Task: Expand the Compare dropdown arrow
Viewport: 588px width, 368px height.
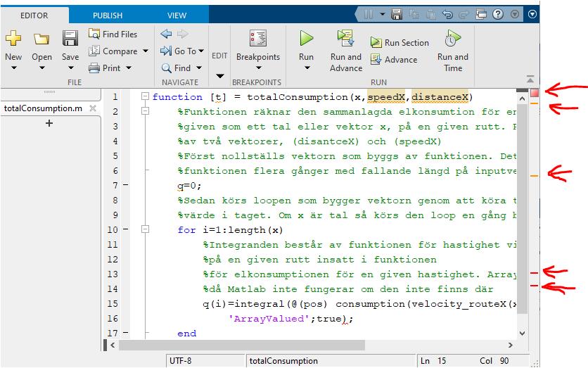Action: click(x=146, y=51)
